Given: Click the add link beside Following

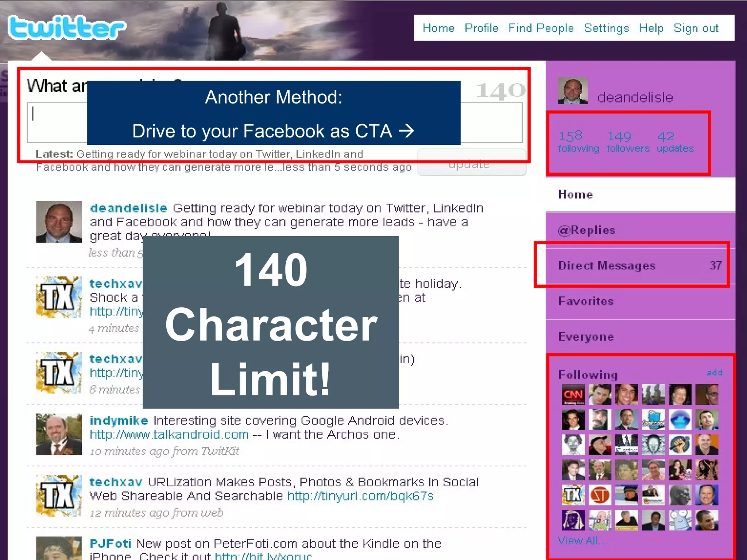Looking at the screenshot, I should (715, 373).
